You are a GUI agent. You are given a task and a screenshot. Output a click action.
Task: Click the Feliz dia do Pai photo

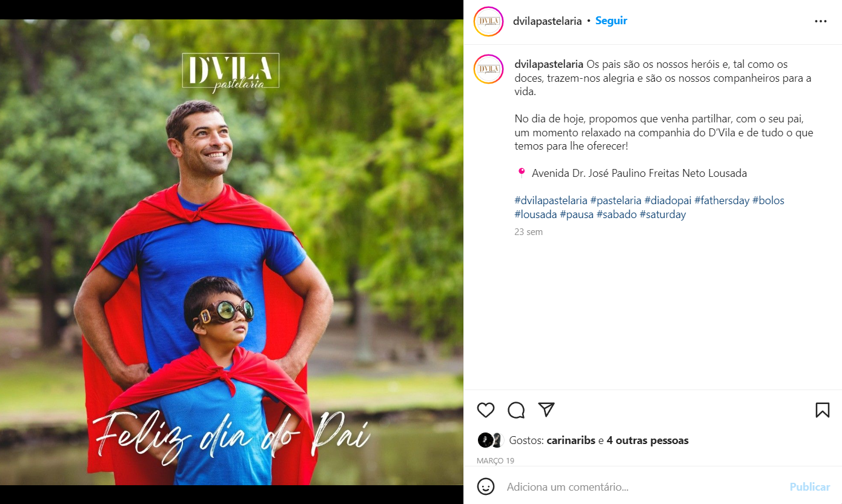tap(231, 252)
